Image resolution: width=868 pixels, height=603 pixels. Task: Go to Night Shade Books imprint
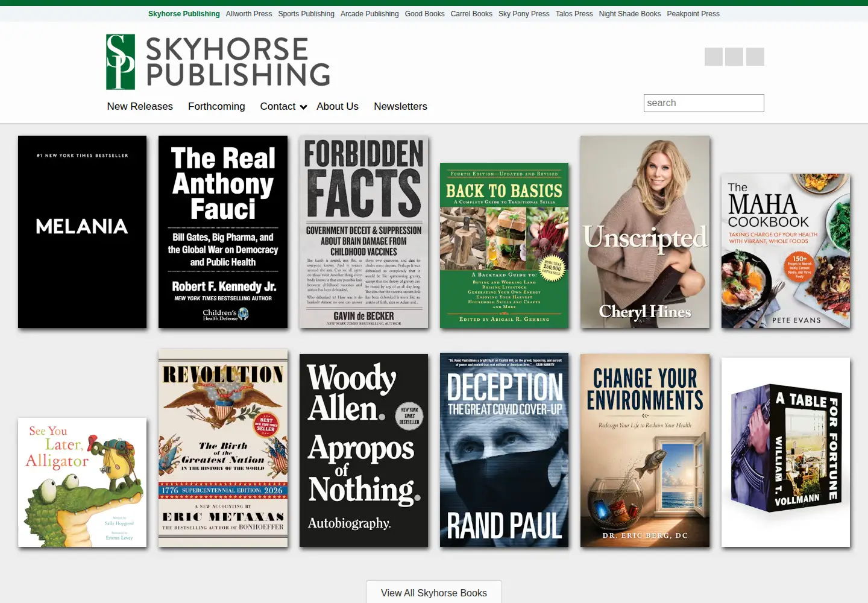pos(630,14)
